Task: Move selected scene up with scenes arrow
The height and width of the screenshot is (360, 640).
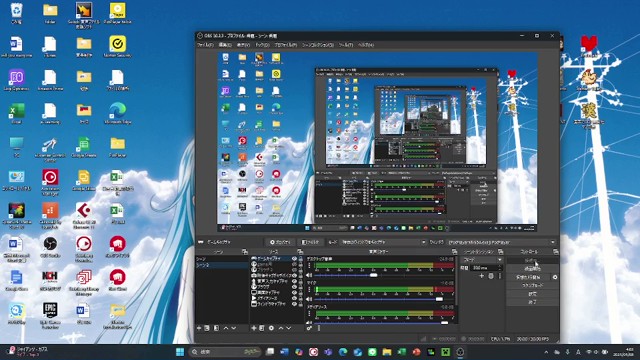Action: (226, 328)
